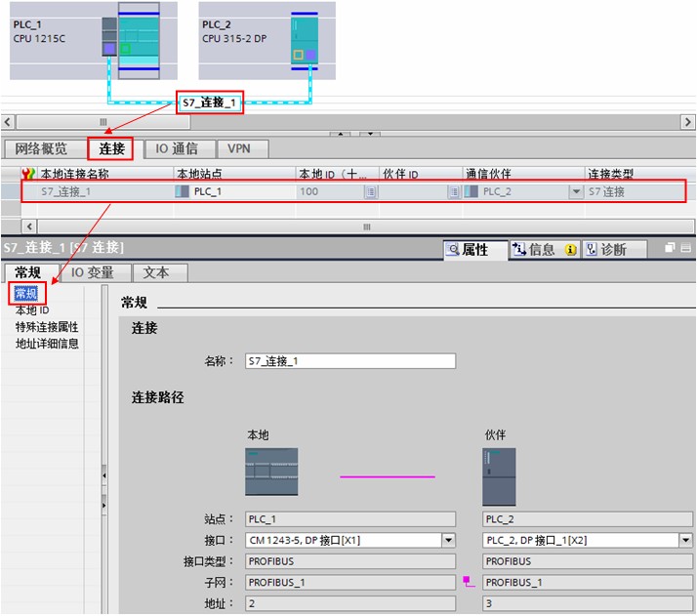Open the 网络概览 tab

coord(41,148)
